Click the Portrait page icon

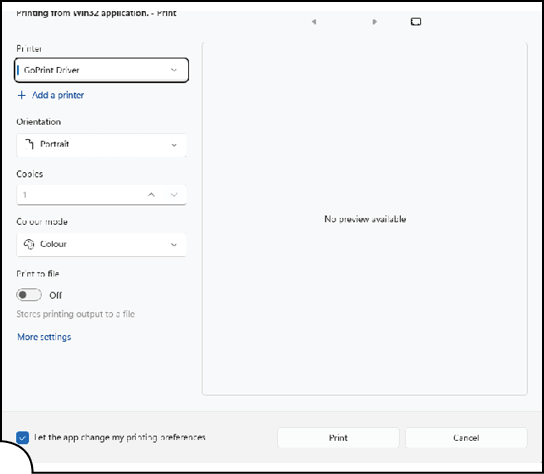click(x=29, y=144)
